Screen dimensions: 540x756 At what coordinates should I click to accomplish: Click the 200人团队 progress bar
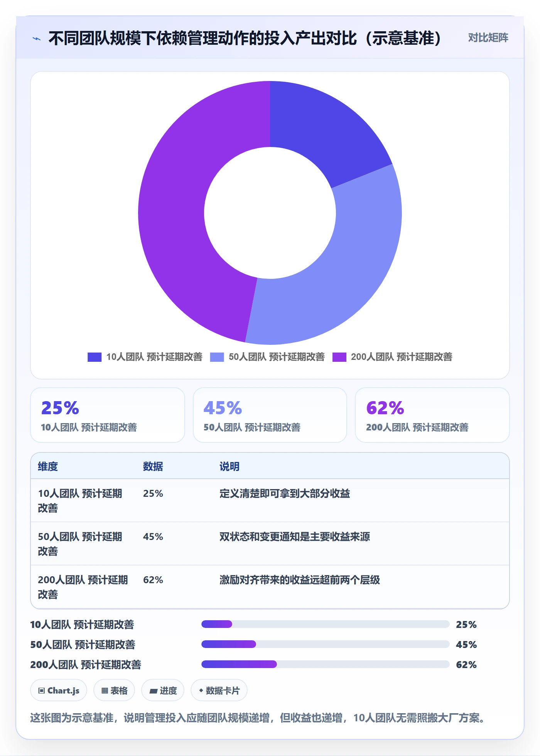click(x=326, y=664)
